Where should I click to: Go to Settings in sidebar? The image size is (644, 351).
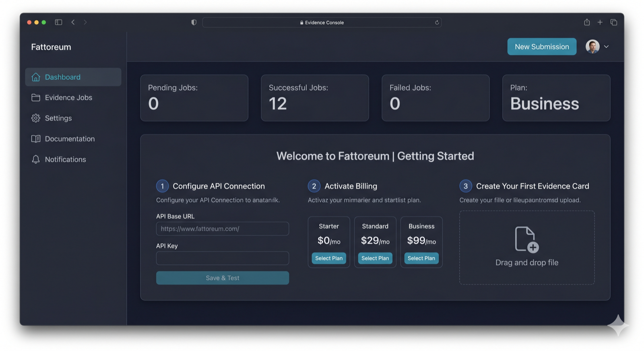click(x=73, y=118)
